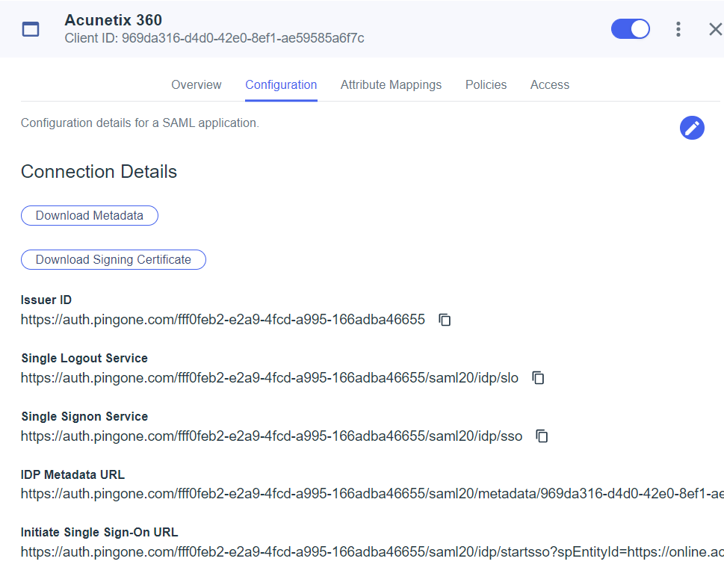This screenshot has height=588, width=724.
Task: Click the Connection Details heading
Action: 99,171
